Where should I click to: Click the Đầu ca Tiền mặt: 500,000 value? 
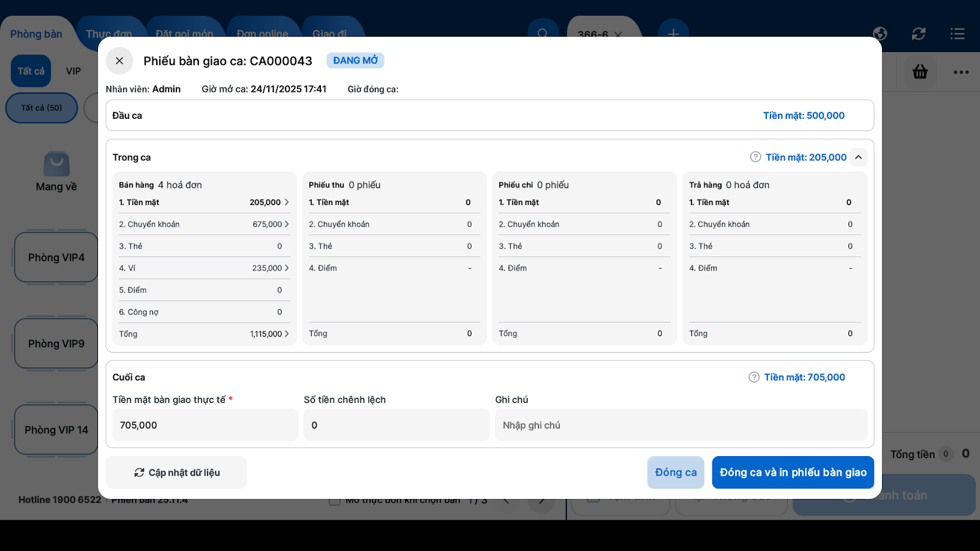pyautogui.click(x=804, y=116)
